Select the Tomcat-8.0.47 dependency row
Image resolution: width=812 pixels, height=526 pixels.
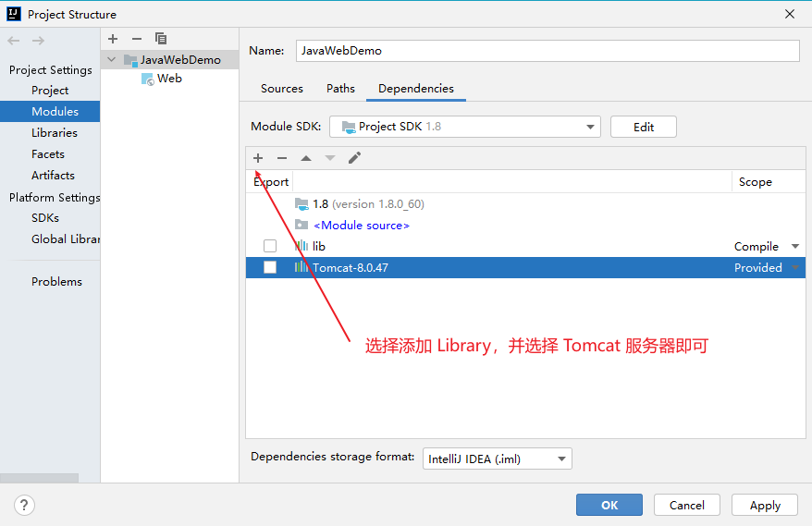pos(525,268)
